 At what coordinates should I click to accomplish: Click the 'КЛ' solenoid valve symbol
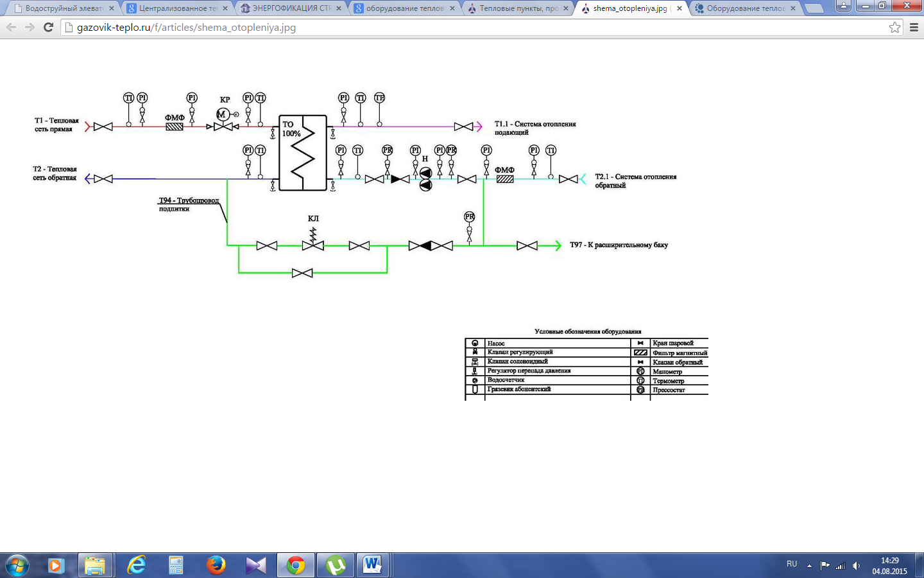click(x=313, y=239)
